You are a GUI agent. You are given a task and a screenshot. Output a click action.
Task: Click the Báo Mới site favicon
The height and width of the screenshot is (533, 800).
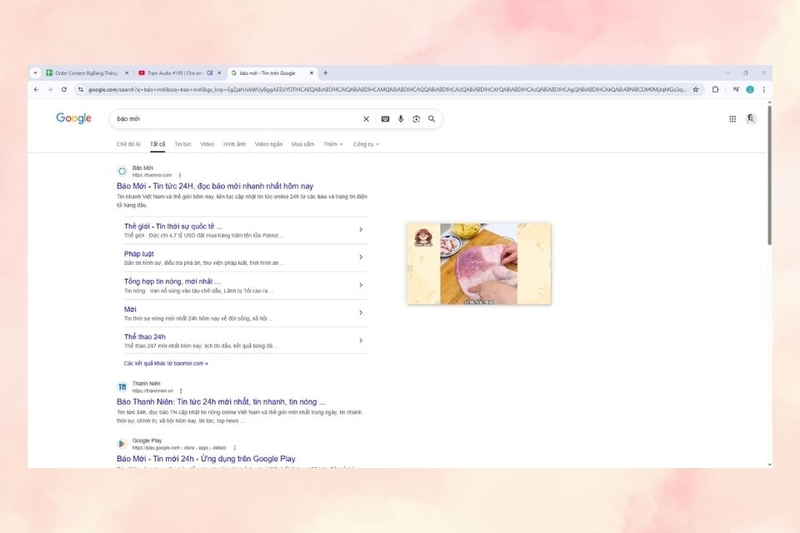tap(122, 171)
